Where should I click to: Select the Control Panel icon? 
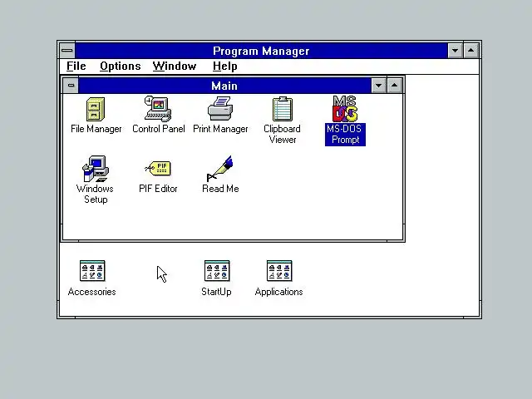158,109
